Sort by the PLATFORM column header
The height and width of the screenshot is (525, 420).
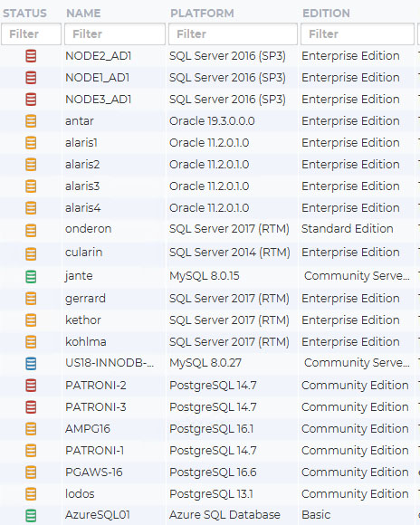click(202, 13)
